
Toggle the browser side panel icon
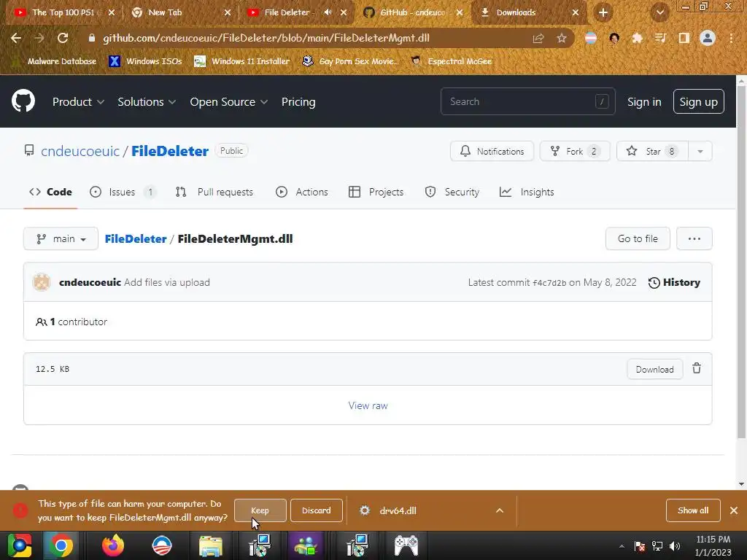pyautogui.click(x=684, y=38)
